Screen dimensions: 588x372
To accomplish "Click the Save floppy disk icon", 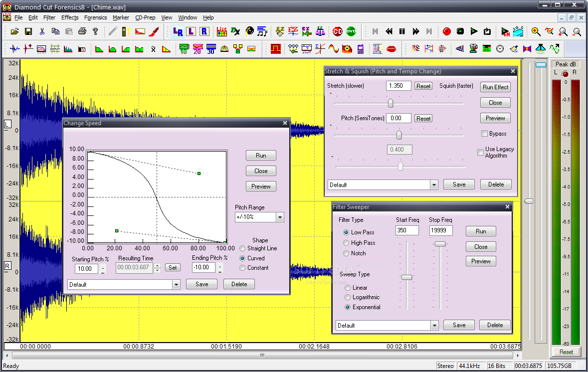I will point(28,31).
